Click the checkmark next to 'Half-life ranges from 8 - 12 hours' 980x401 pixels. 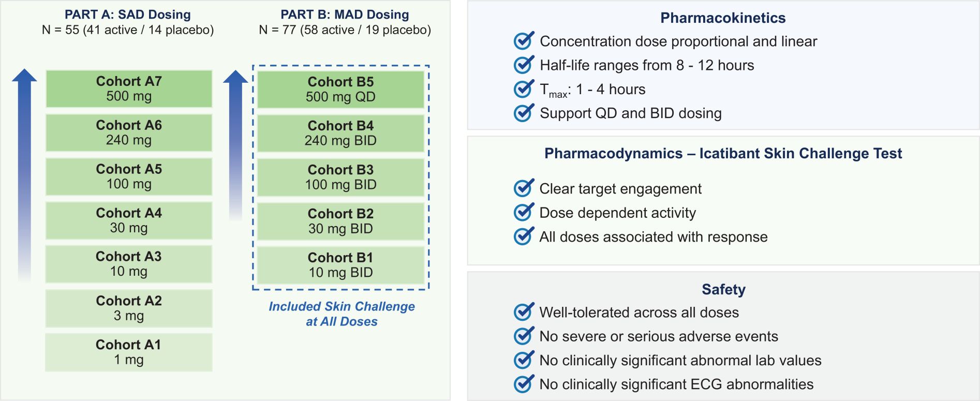pyautogui.click(x=523, y=65)
